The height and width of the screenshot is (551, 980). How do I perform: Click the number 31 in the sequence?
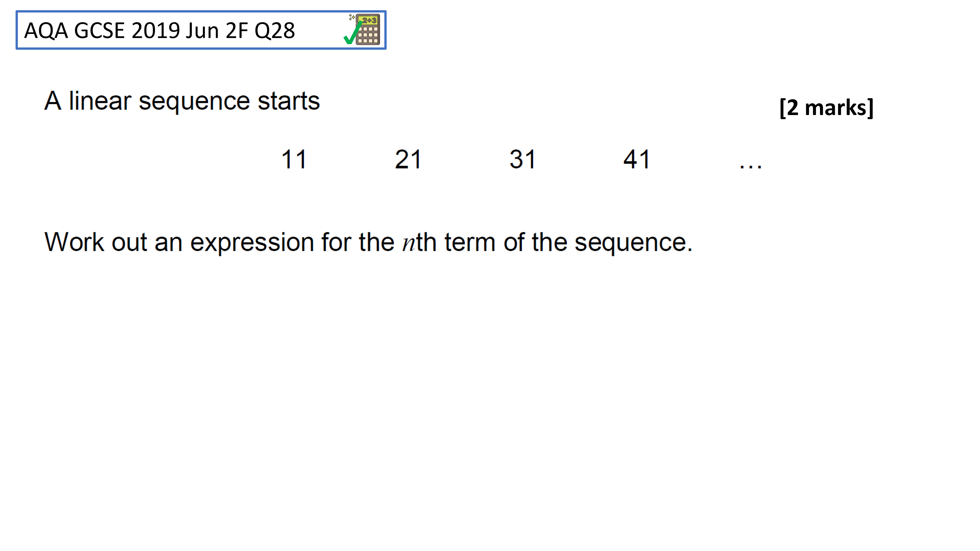point(522,159)
